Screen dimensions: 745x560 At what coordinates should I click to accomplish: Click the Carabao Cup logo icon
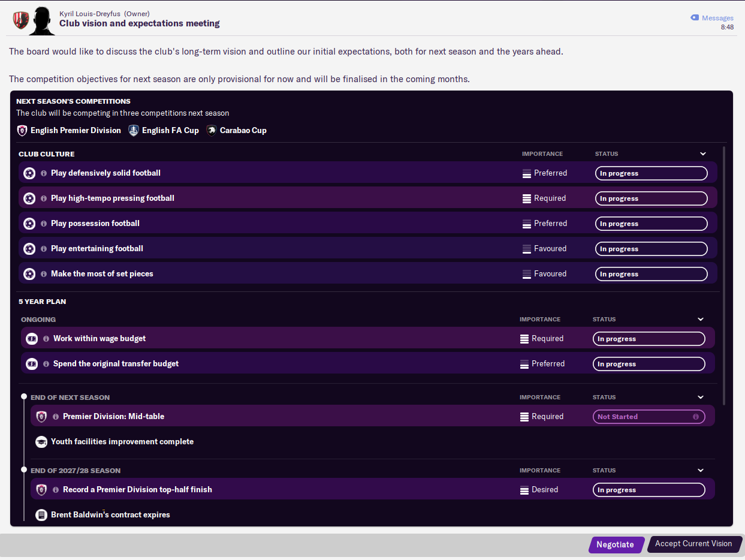pyautogui.click(x=212, y=130)
